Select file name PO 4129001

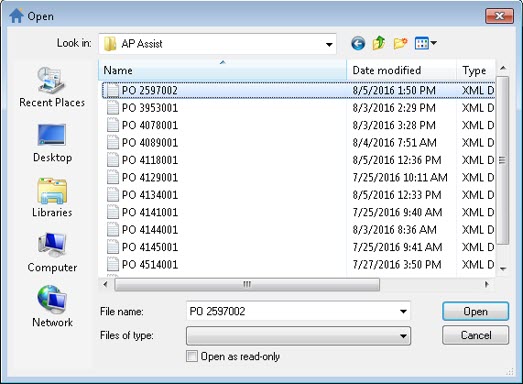150,177
